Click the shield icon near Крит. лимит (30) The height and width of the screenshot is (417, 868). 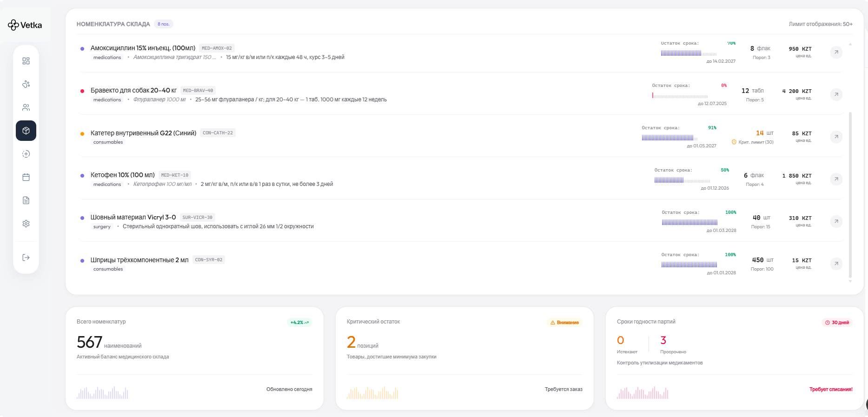734,142
